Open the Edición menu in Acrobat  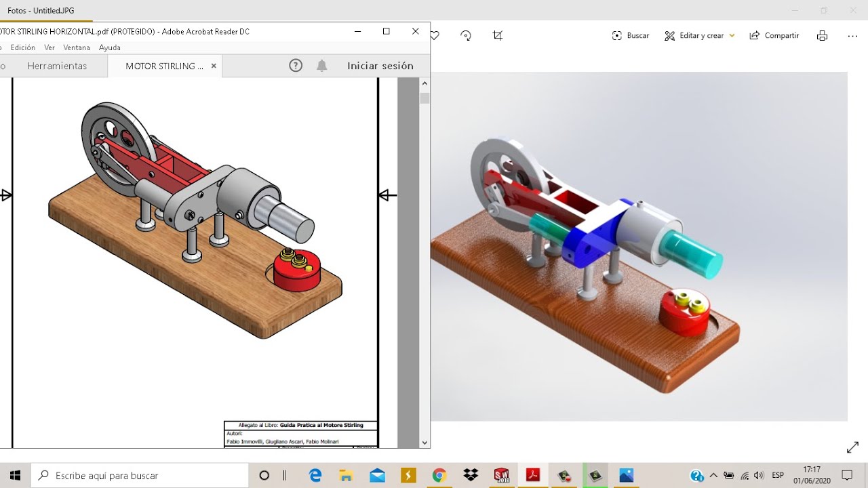[x=23, y=47]
